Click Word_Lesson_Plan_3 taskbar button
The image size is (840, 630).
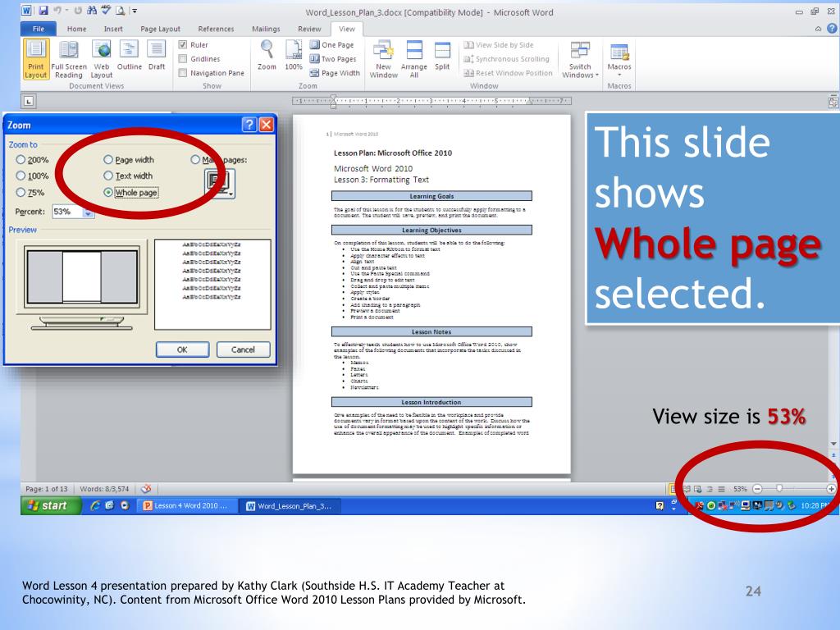[x=293, y=505]
